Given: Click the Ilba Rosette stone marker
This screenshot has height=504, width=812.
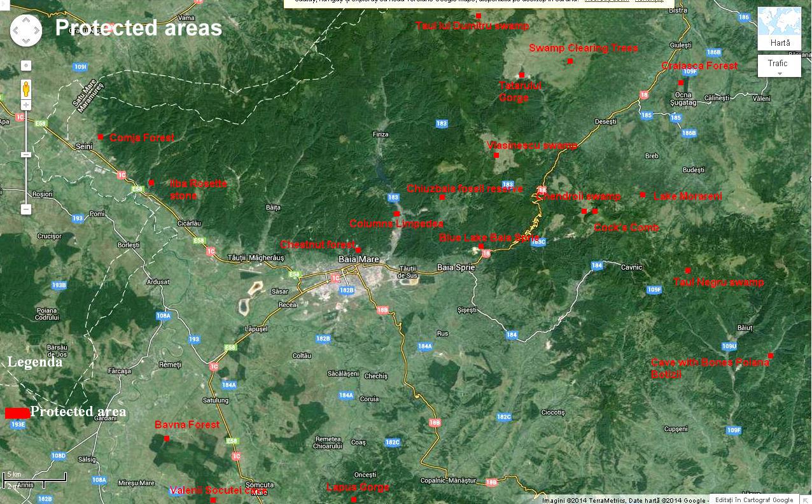Looking at the screenshot, I should tap(151, 183).
